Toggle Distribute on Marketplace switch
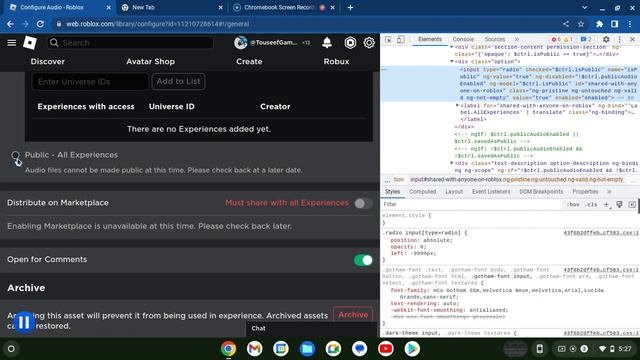Viewport: 640px width, 360px height. point(363,203)
